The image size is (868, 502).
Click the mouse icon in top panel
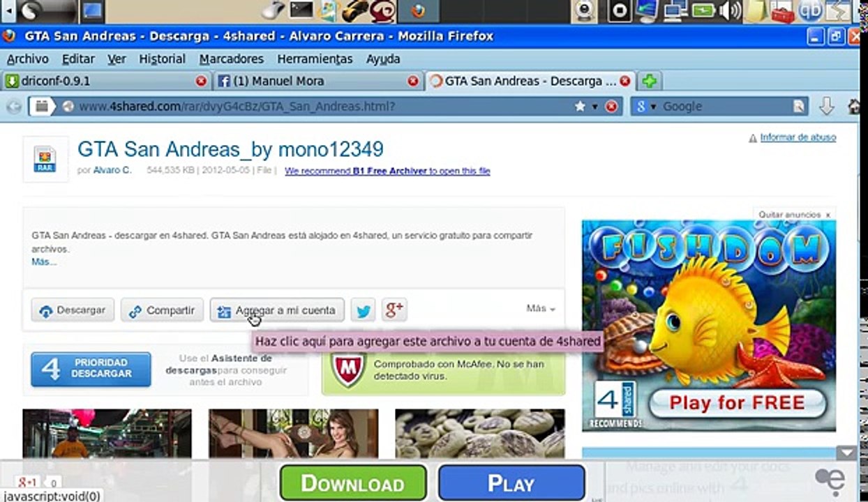(274, 10)
